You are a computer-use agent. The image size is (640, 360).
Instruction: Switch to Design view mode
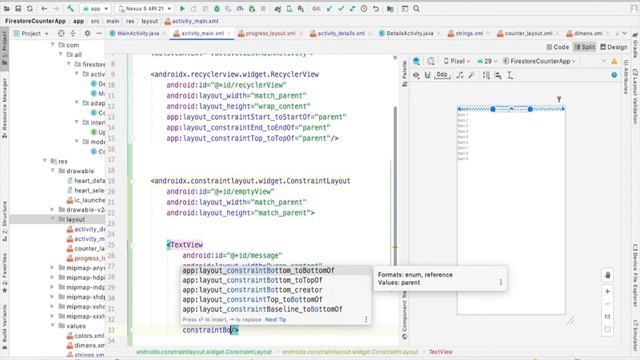[x=613, y=47]
